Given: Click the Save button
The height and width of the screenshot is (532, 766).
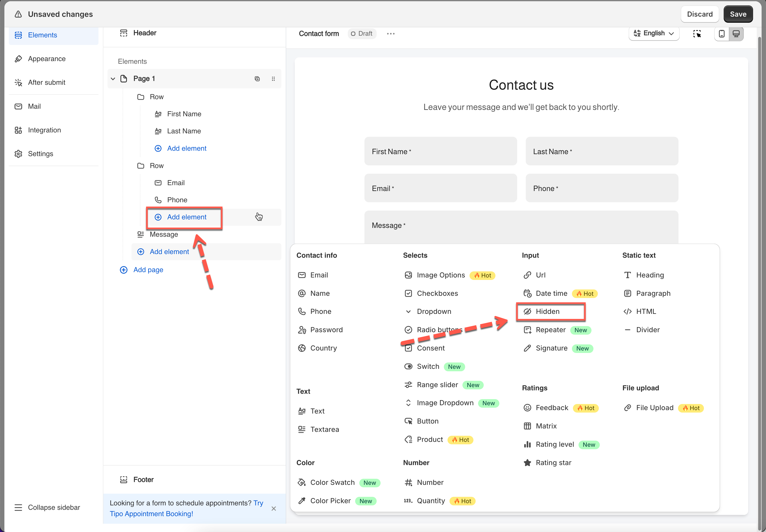Looking at the screenshot, I should point(738,14).
